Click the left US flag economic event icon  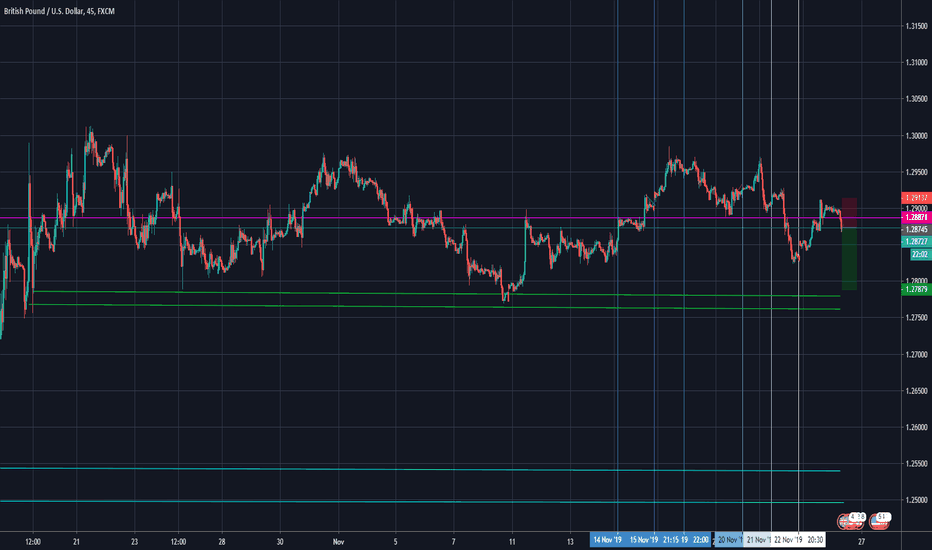point(851,520)
